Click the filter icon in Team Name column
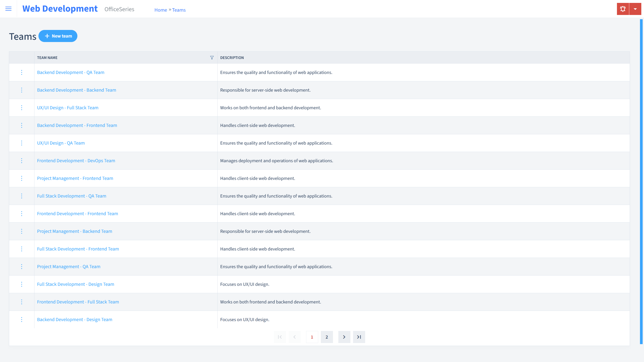Screen dimensions: 644x362 [x=212, y=57]
